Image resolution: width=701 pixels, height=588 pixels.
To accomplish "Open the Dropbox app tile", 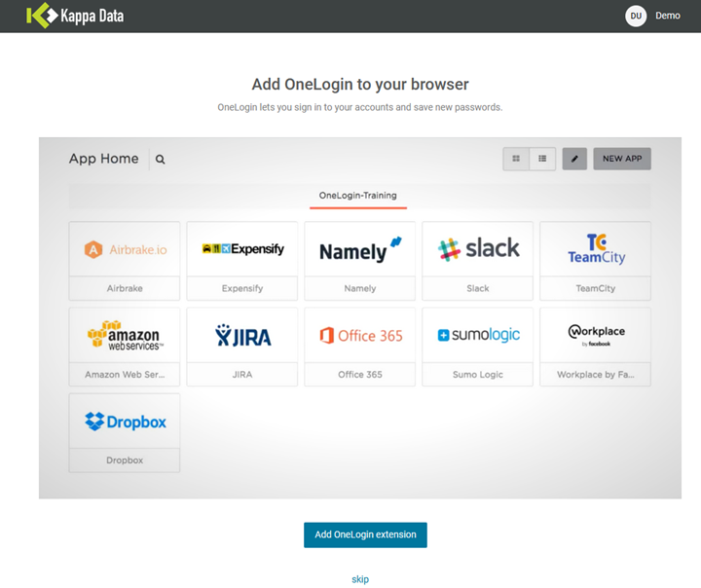I will coord(125,431).
